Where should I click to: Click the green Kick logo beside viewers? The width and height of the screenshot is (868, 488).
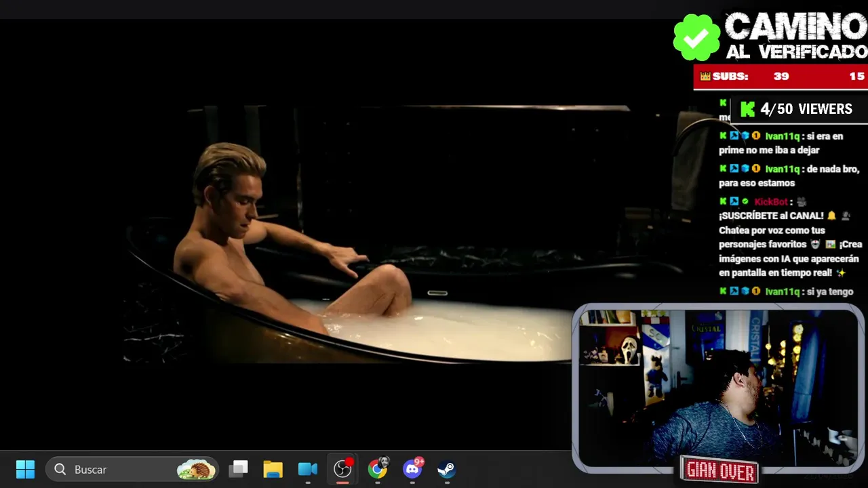click(747, 109)
